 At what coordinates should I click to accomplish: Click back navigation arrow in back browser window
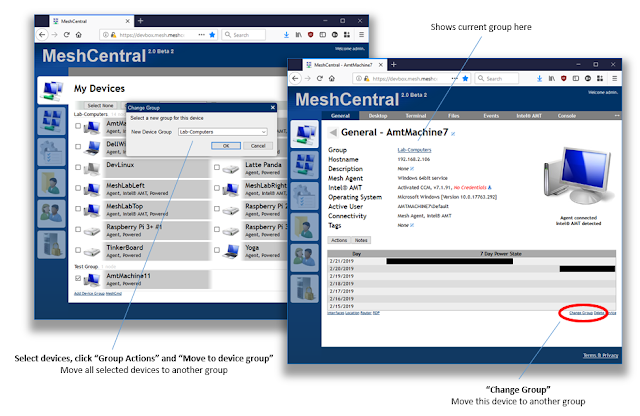42,35
